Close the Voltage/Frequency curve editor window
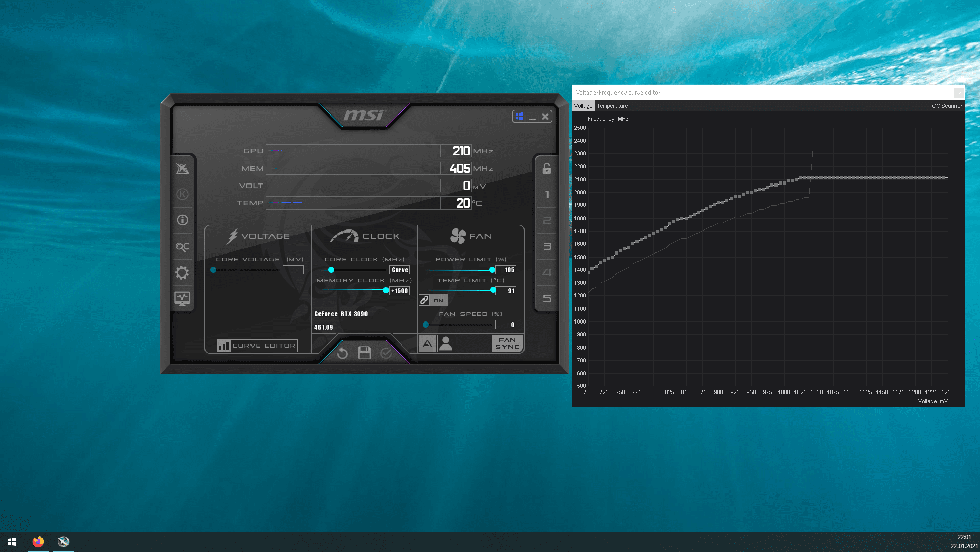Viewport: 980px width, 552px height. [x=959, y=93]
